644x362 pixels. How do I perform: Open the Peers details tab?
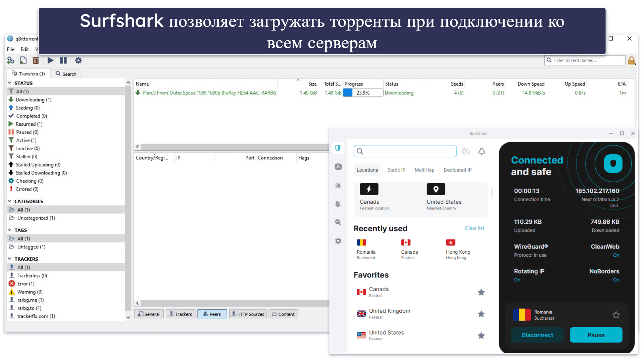tap(212, 314)
